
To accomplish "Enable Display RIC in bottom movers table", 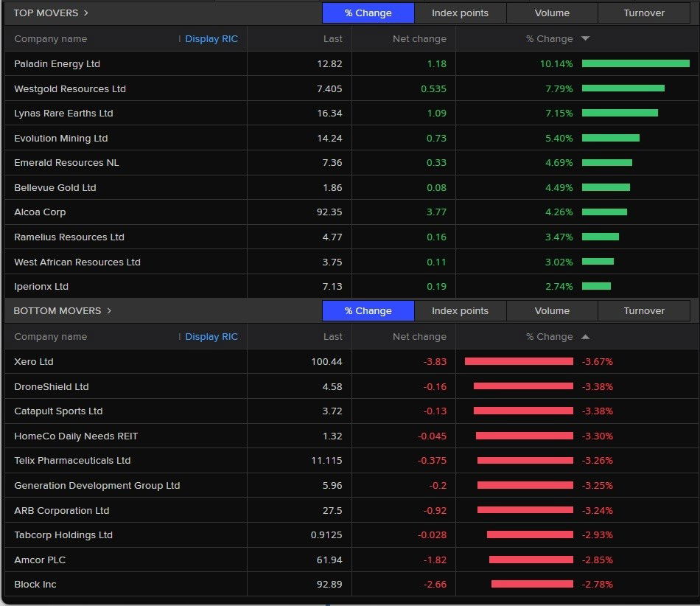I will [x=211, y=336].
